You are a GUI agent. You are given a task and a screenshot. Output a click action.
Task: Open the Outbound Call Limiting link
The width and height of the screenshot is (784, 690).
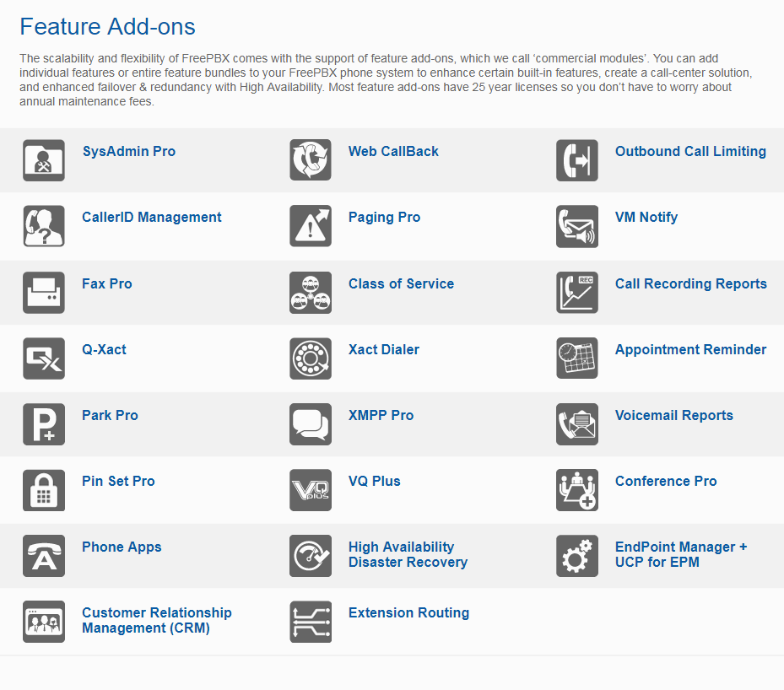(690, 151)
